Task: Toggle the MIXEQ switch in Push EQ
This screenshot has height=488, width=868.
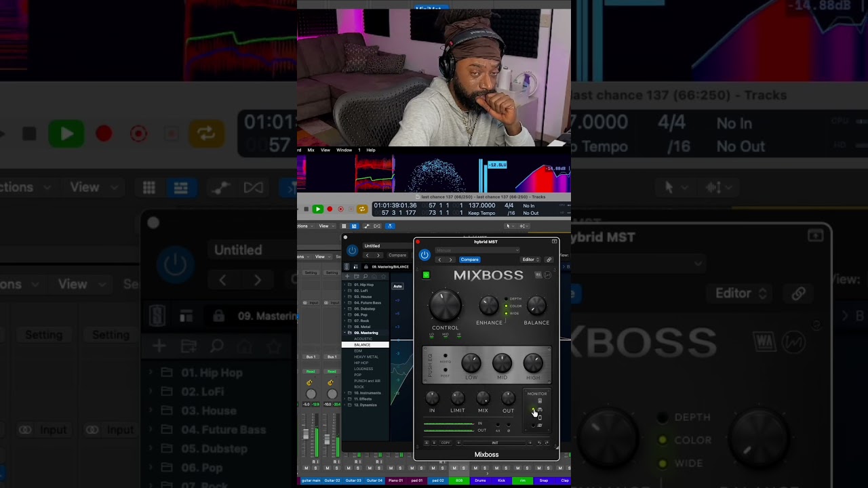Action: tap(446, 356)
